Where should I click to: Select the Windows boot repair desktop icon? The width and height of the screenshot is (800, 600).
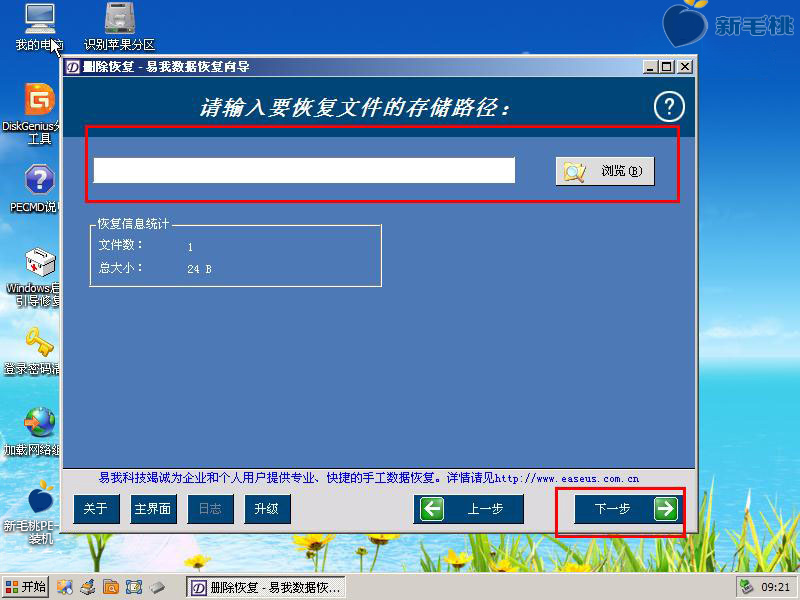pyautogui.click(x=34, y=277)
